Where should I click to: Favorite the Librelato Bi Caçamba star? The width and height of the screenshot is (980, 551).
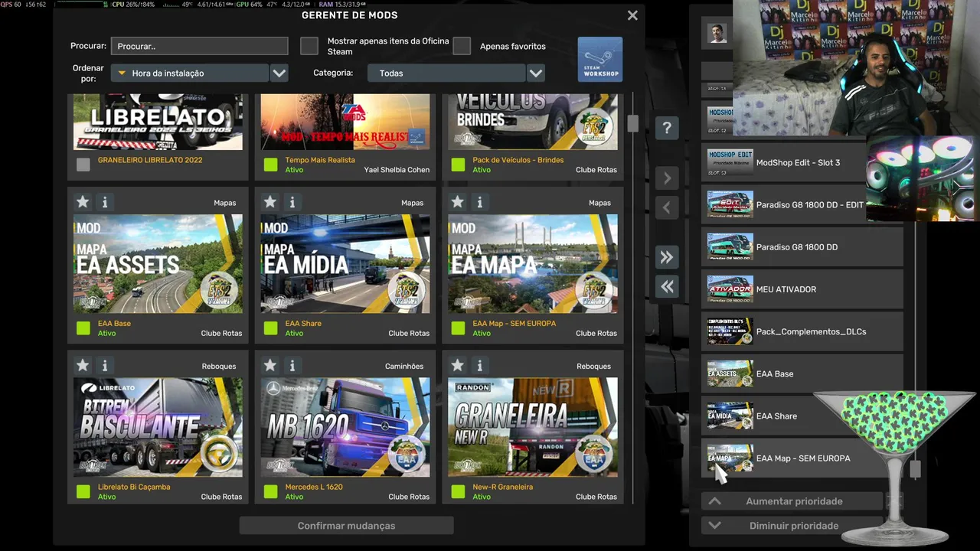[x=83, y=365]
